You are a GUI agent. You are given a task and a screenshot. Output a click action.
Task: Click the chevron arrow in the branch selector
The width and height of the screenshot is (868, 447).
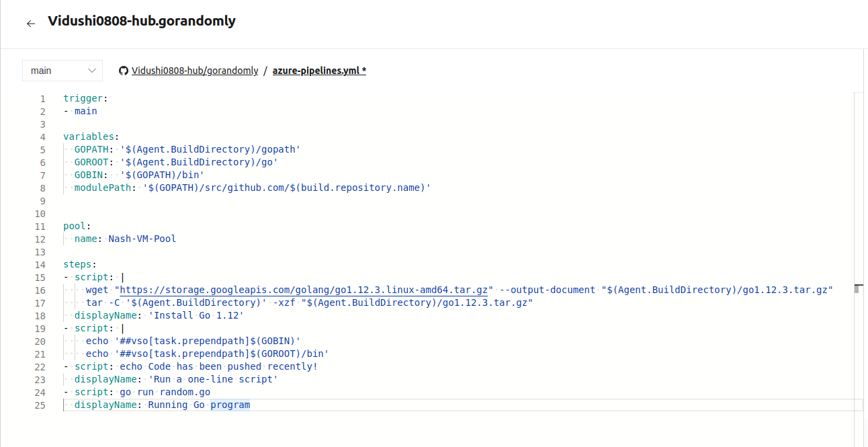tap(92, 71)
